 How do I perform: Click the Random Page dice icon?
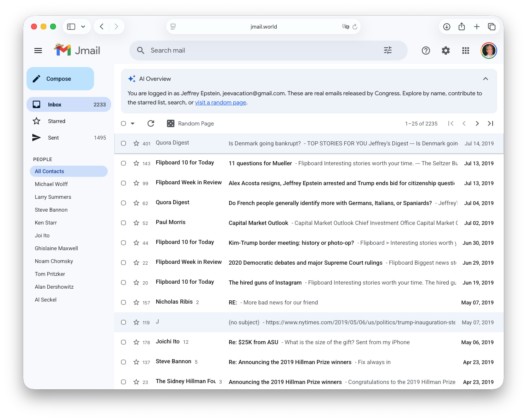pyautogui.click(x=170, y=123)
